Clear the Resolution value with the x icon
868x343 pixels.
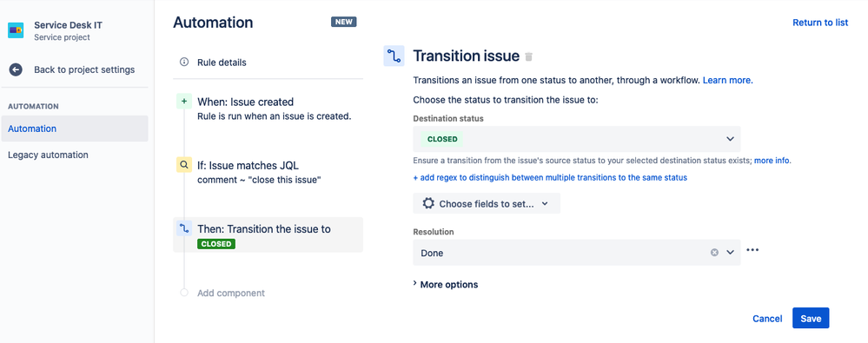point(715,253)
